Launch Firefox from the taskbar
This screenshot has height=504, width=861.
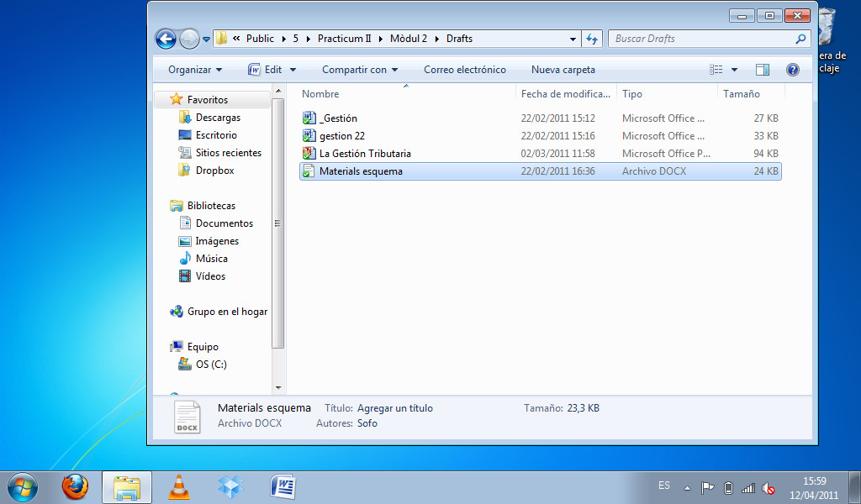tap(75, 486)
